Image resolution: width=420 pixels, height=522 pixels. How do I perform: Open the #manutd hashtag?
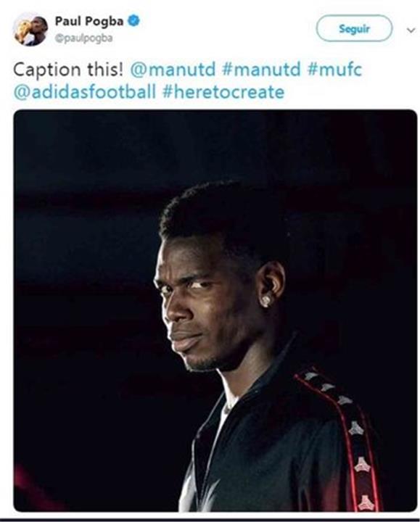(261, 70)
